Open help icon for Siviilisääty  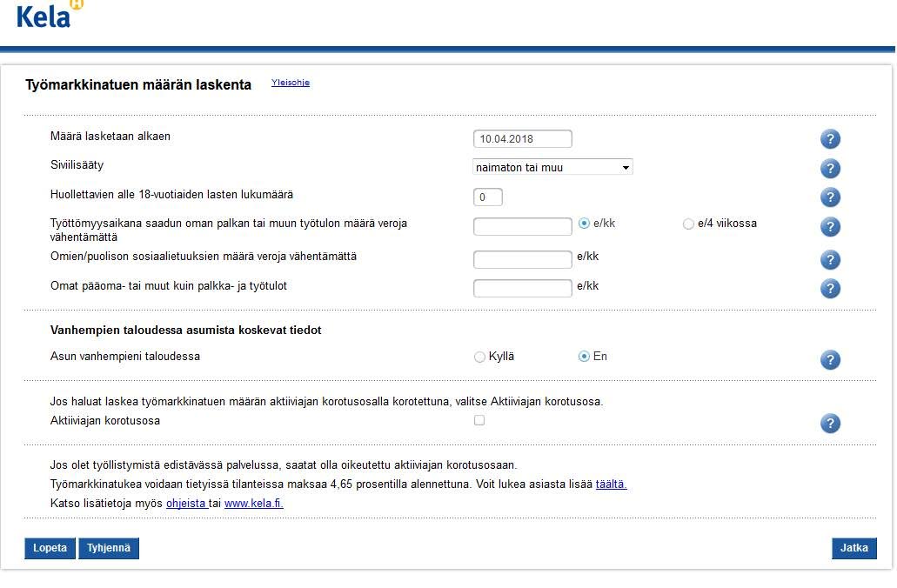[x=830, y=168]
